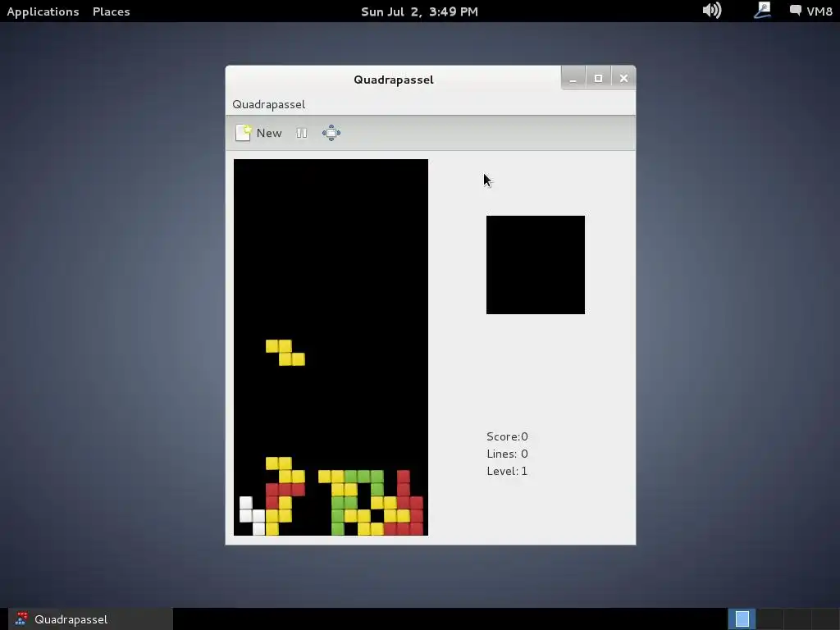Click the Quadrapassel taskbar app icon
This screenshot has height=630, width=840.
21,619
